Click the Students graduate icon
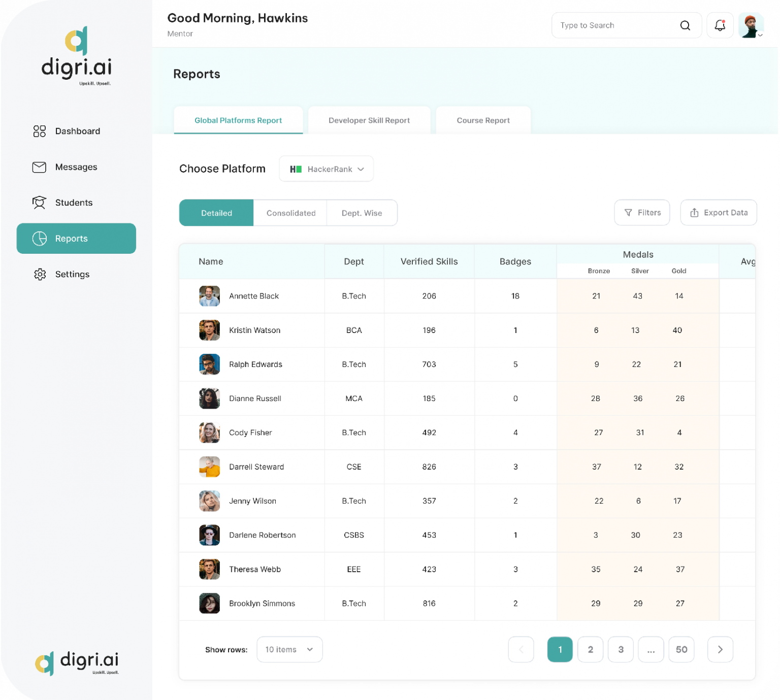This screenshot has height=700, width=780. 39,203
